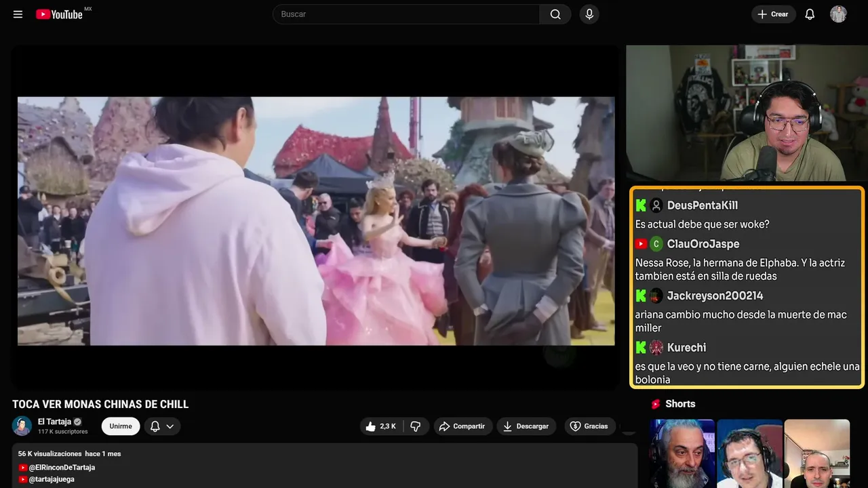Download the video with Descargar
This screenshot has height=488, width=868.
pos(526,426)
